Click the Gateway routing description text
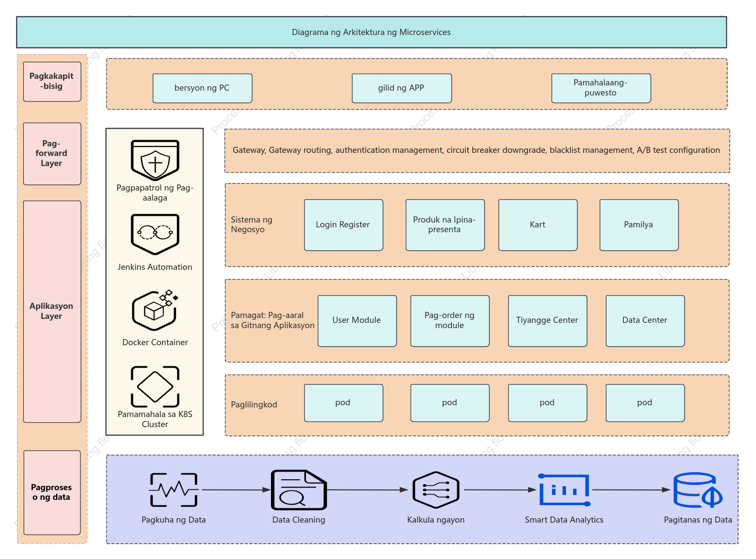 [476, 150]
